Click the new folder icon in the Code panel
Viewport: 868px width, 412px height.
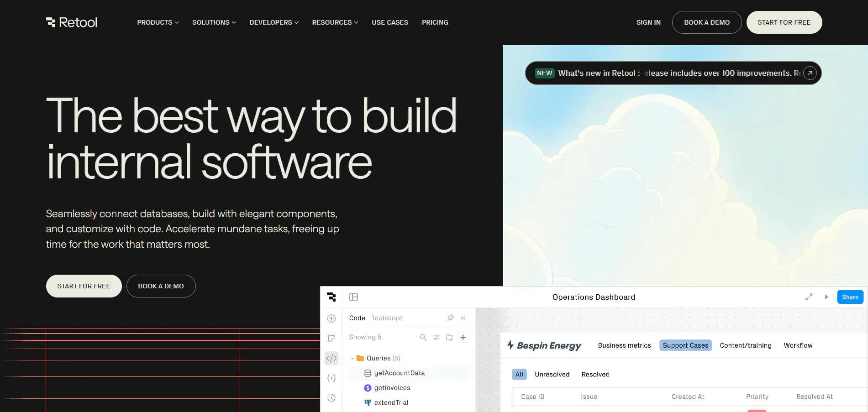point(449,337)
